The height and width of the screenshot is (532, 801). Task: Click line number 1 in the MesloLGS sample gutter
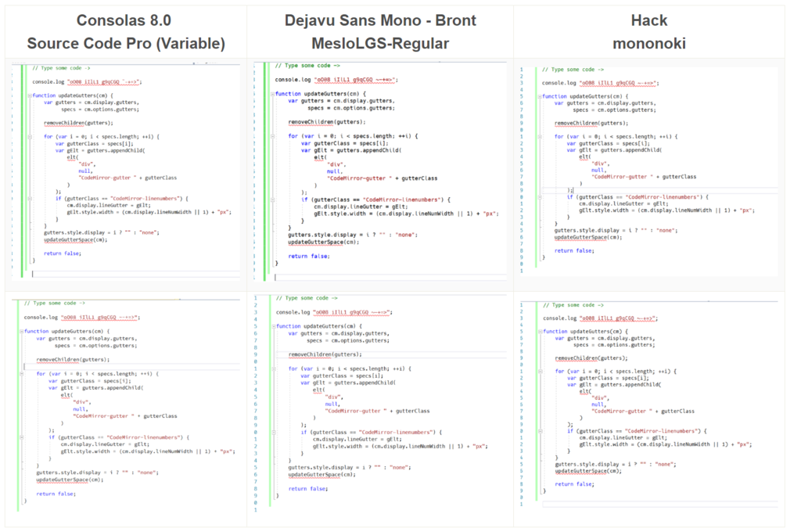(x=256, y=298)
